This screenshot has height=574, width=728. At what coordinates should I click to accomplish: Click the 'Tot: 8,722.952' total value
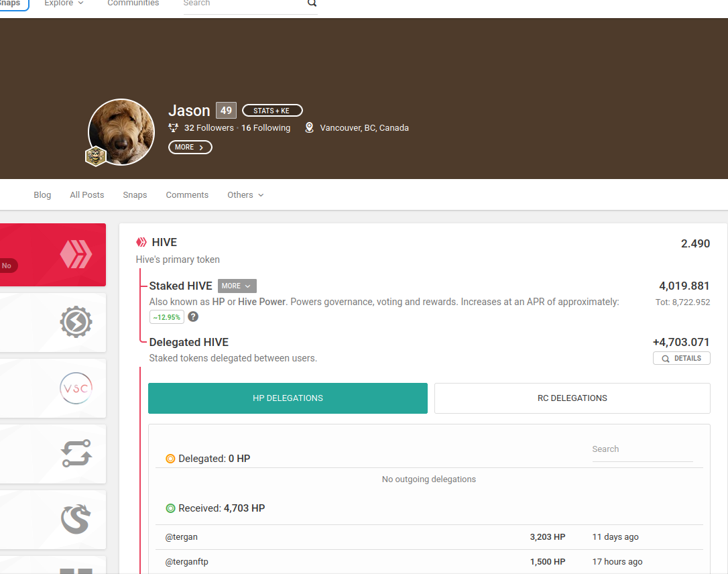click(682, 302)
